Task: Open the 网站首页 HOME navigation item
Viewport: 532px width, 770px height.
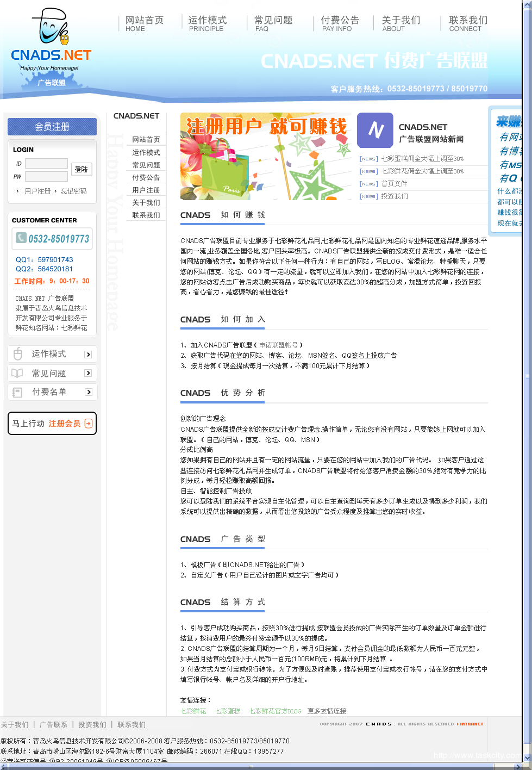Action: pyautogui.click(x=145, y=23)
